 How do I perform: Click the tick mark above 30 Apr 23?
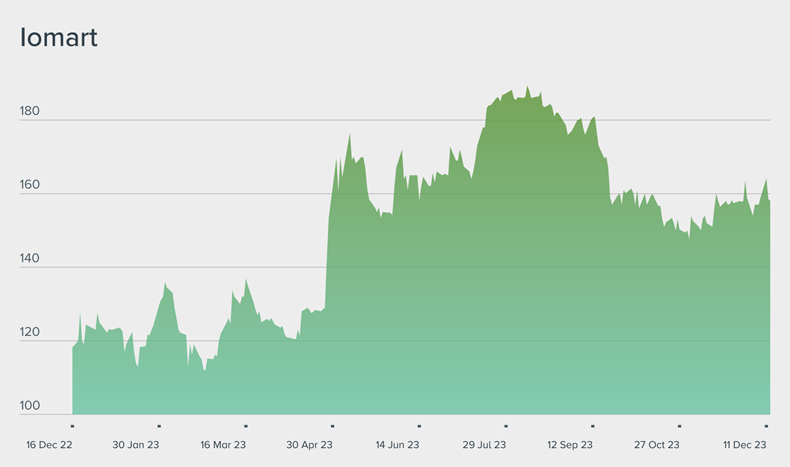(x=332, y=426)
